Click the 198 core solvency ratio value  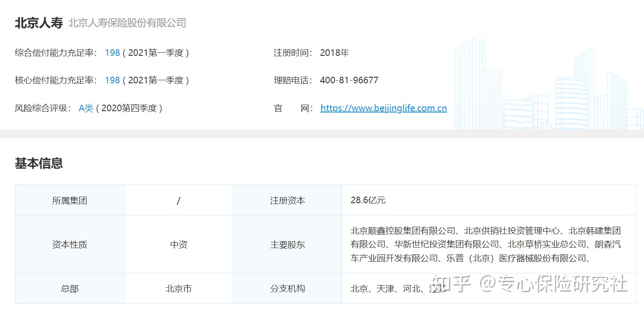click(x=112, y=80)
